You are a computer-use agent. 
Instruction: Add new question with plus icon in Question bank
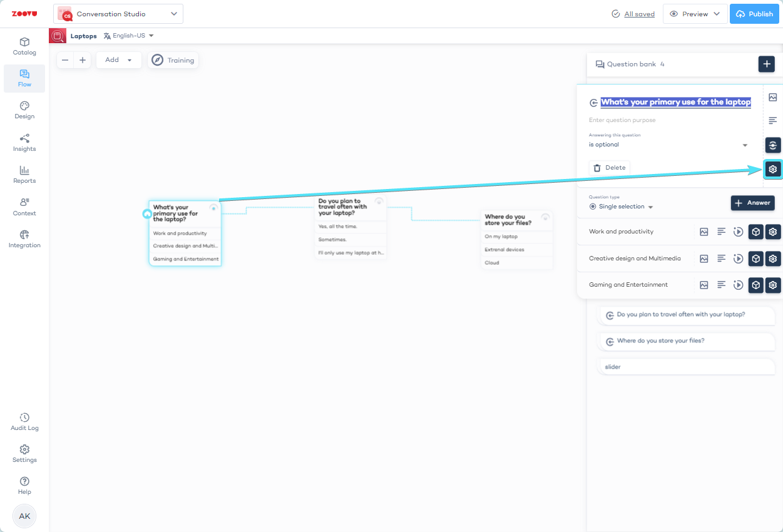[x=766, y=64]
